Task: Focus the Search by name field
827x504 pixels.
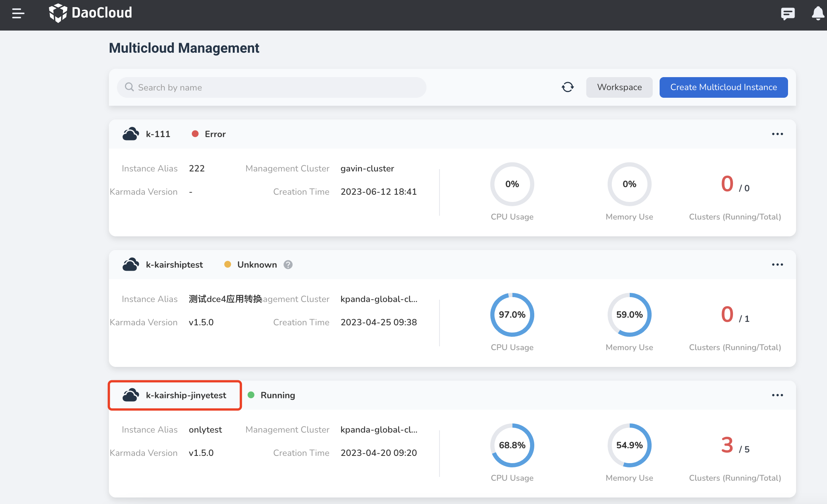Action: [272, 87]
